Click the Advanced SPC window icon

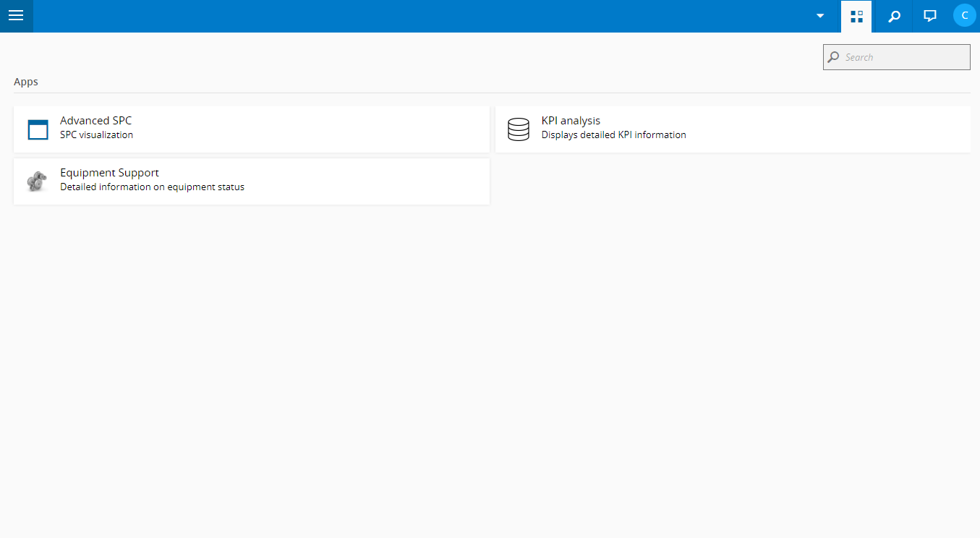38,129
